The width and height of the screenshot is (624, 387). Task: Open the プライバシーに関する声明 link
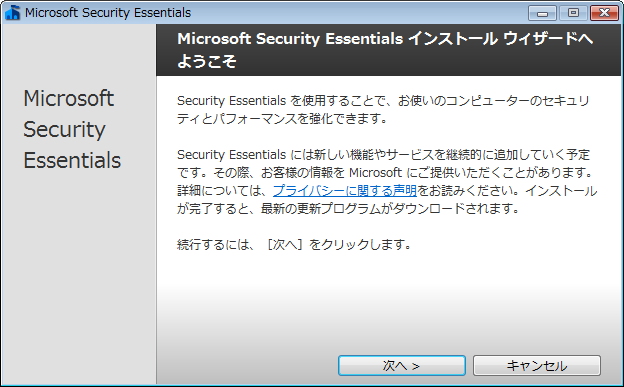click(345, 190)
